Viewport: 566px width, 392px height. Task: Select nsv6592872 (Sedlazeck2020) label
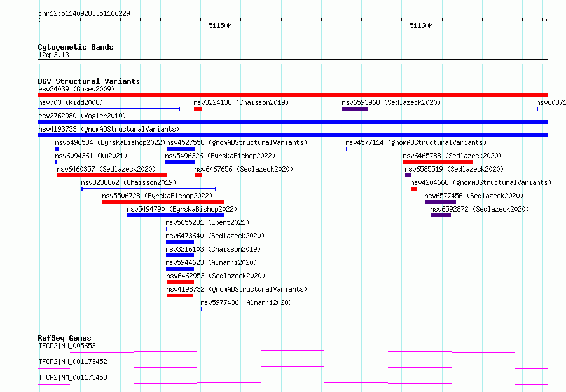[x=480, y=209]
